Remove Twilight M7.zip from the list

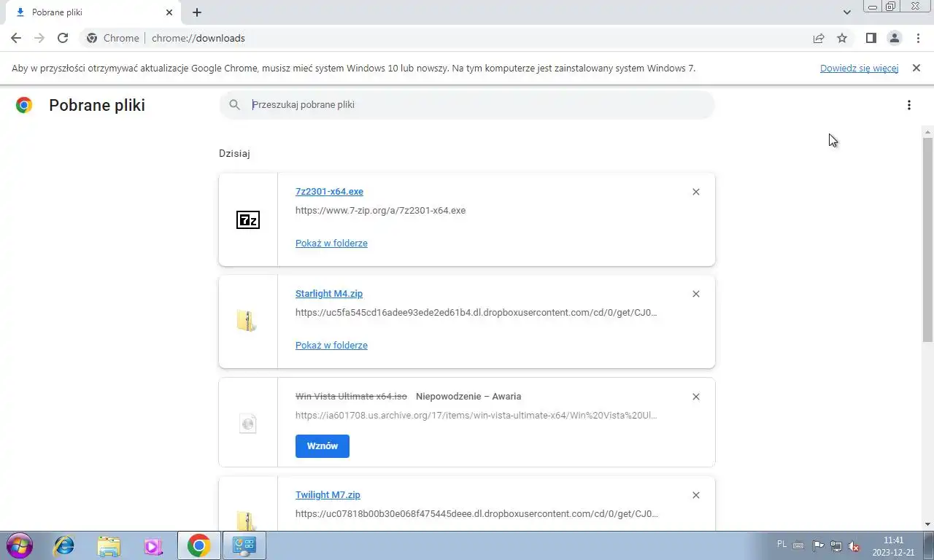[695, 495]
